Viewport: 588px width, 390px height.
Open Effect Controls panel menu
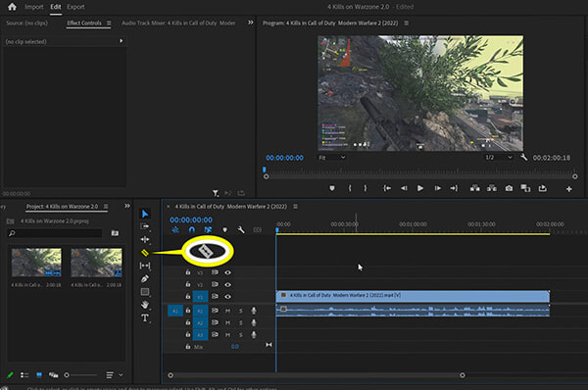click(x=109, y=23)
